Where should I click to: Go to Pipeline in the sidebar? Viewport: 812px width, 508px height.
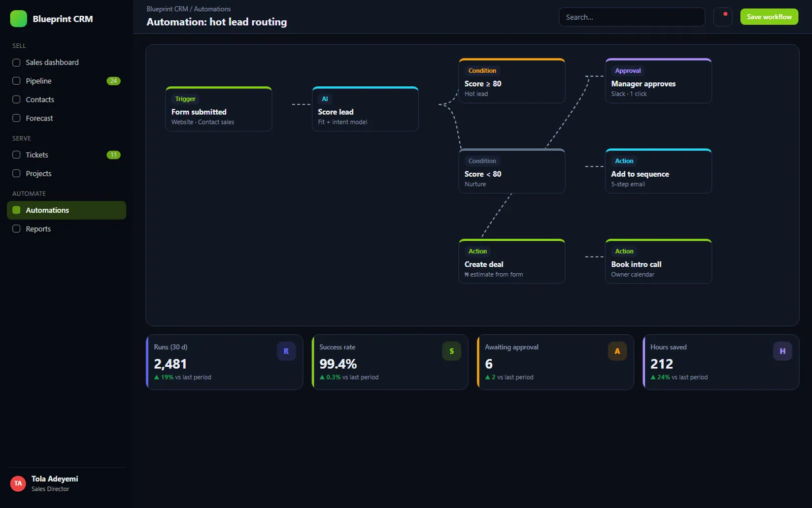[x=66, y=81]
